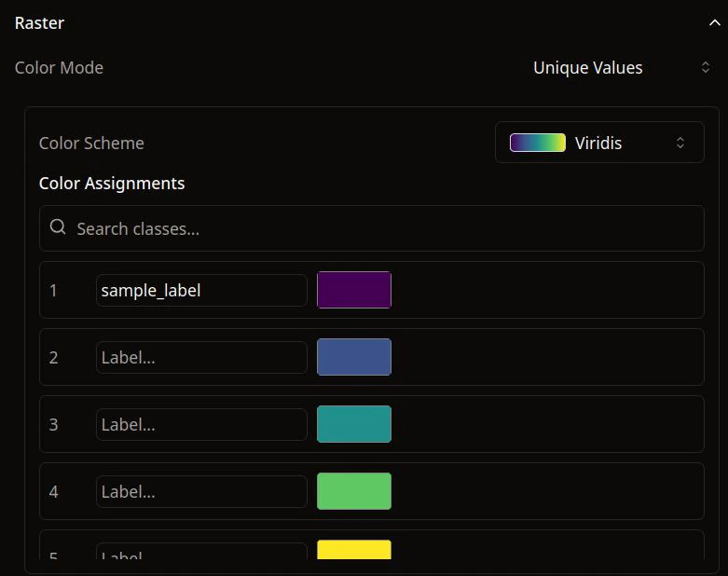
Task: Click the label field for class 4
Action: point(201,491)
